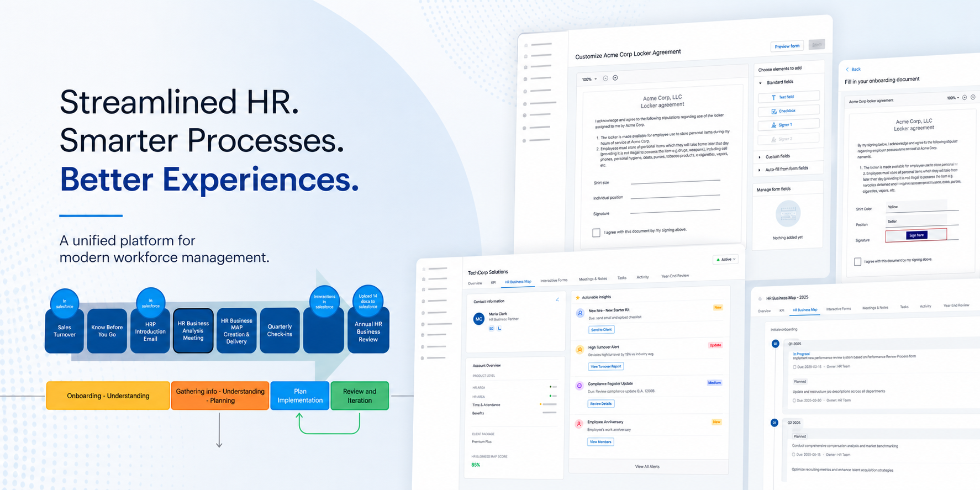Add the Checkbox element
Image resolution: width=980 pixels, height=490 pixels.
pos(788,111)
